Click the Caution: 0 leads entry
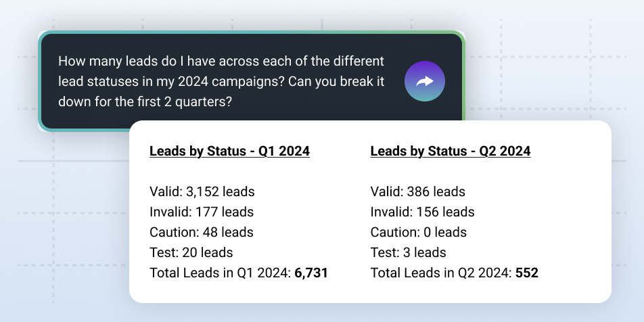This screenshot has width=644, height=322. [418, 232]
